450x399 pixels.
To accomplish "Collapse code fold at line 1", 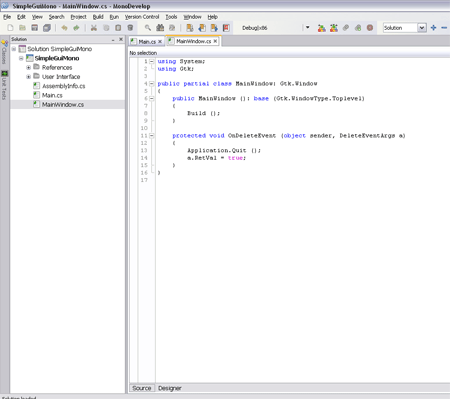I will 151,61.
